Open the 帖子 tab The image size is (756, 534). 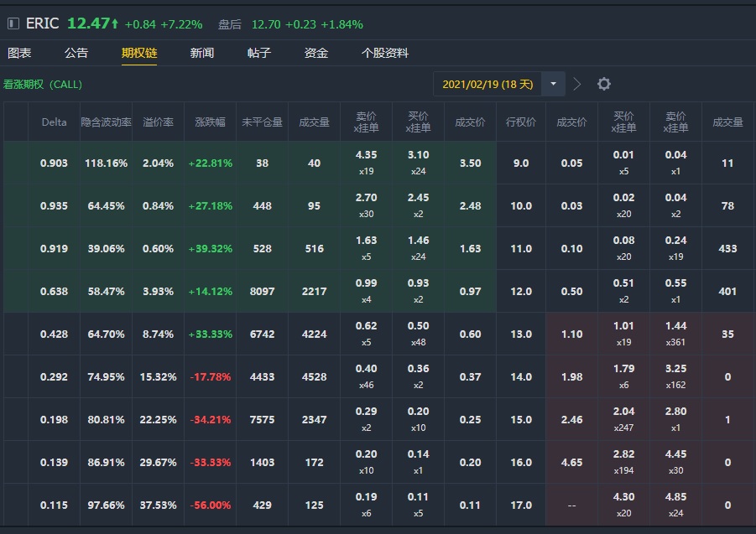[x=259, y=53]
